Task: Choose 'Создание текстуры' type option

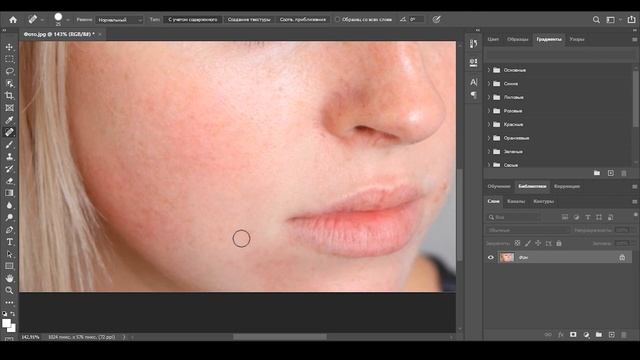Action: coord(249,20)
